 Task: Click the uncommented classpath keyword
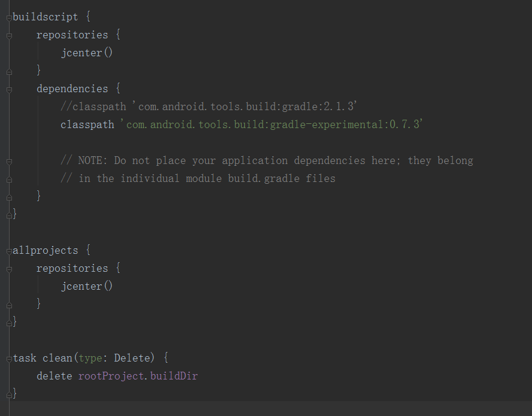click(x=87, y=125)
